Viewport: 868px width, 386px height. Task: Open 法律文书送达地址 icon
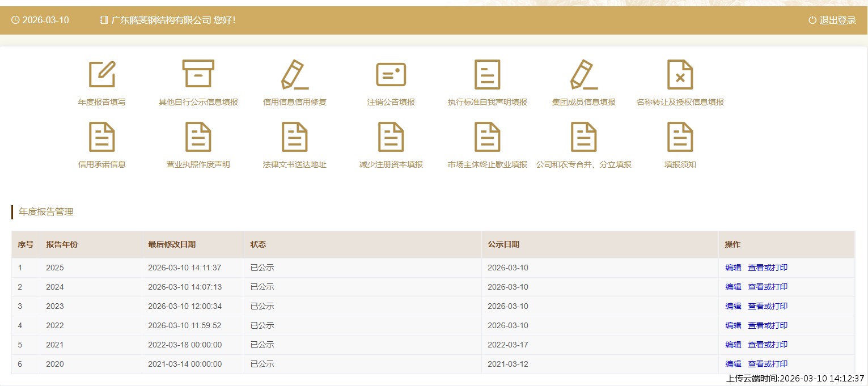(x=295, y=137)
